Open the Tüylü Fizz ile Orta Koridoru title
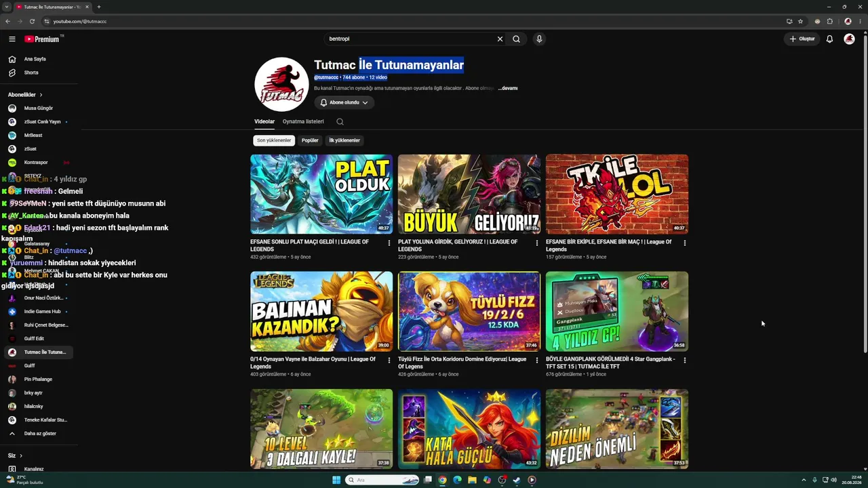 [462, 363]
